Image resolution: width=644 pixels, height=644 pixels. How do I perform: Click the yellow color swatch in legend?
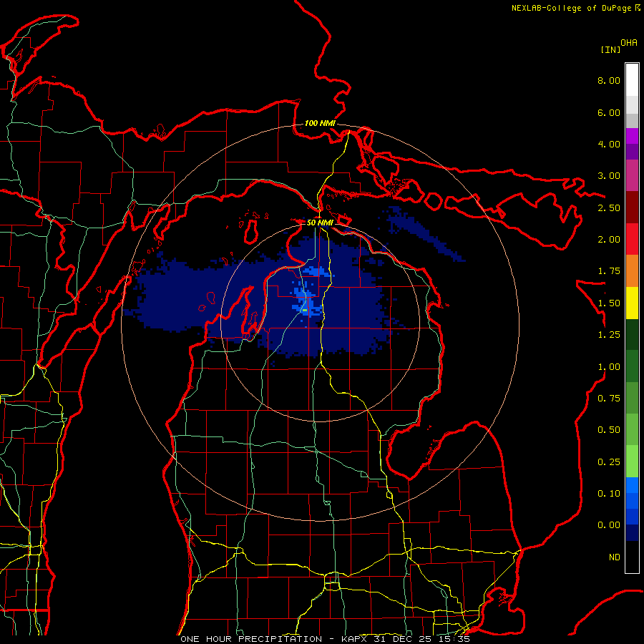(632, 303)
